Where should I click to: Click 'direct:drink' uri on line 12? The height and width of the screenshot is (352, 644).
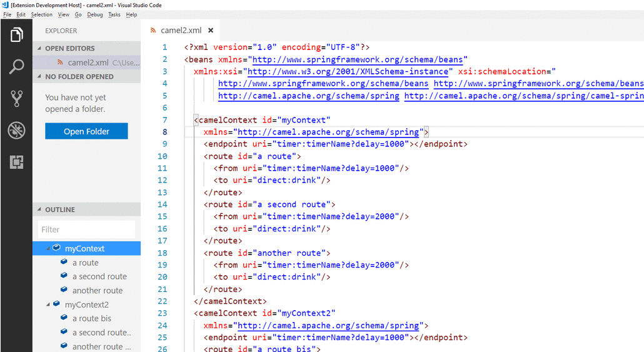coord(289,180)
